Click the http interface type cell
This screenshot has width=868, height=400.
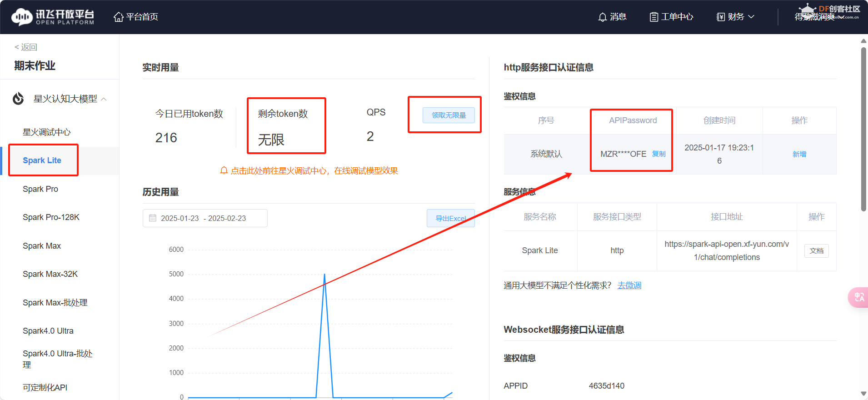[x=617, y=250]
